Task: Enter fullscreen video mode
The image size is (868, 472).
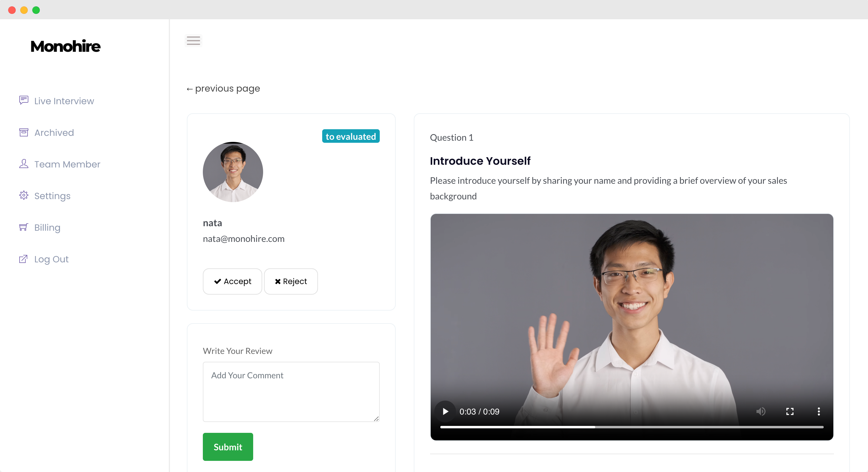Action: (x=790, y=411)
